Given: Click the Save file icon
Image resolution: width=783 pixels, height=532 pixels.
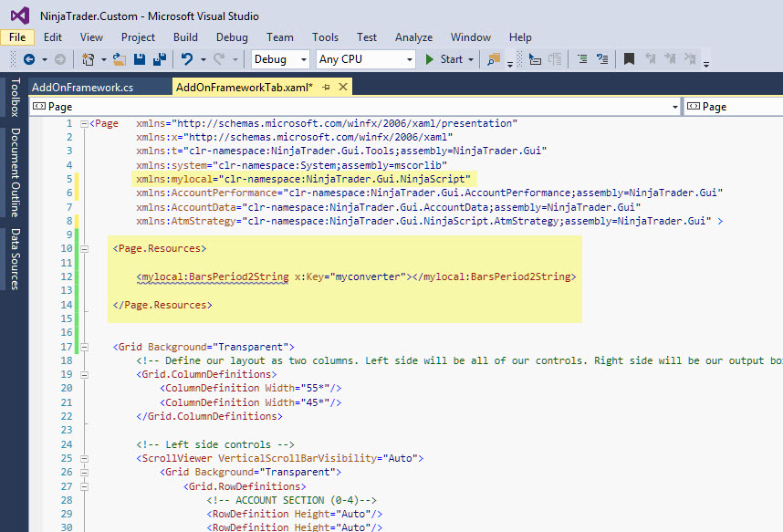Looking at the screenshot, I should point(140,59).
